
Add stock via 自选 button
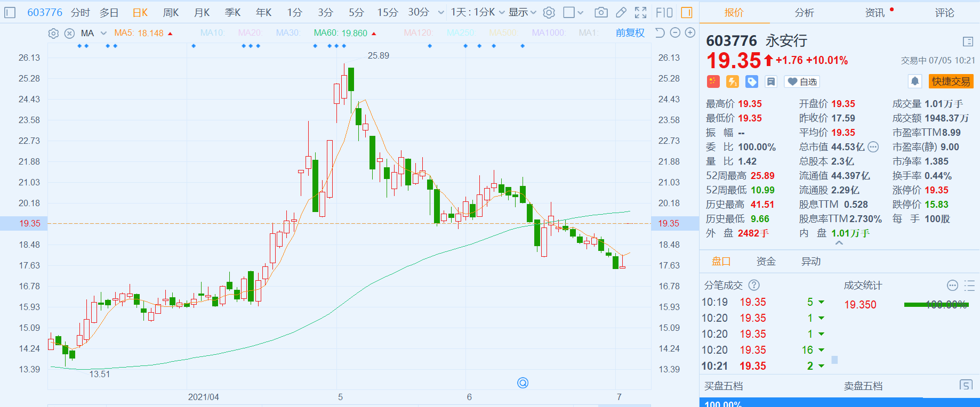pos(803,82)
